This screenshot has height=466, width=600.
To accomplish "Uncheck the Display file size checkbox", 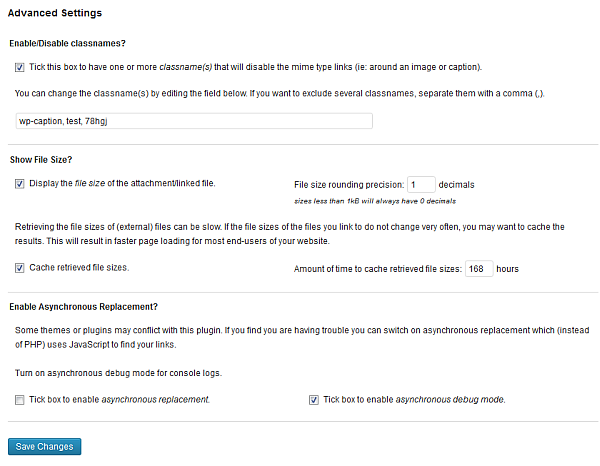I will click(x=20, y=184).
